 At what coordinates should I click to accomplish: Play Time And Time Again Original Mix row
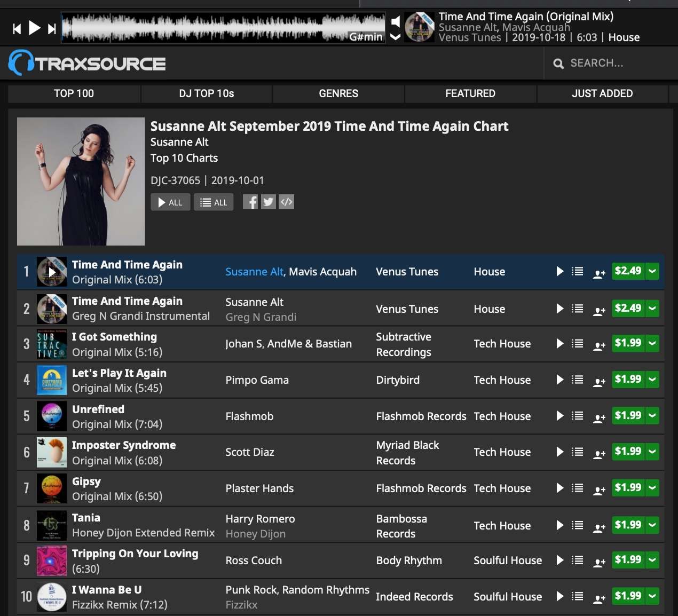tap(560, 271)
